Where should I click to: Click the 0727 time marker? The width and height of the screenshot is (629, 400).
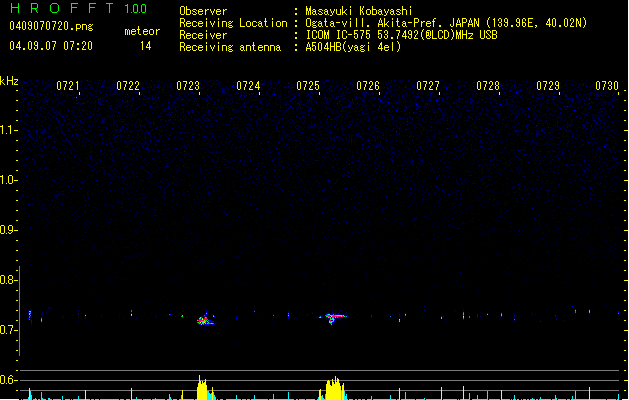428,86
